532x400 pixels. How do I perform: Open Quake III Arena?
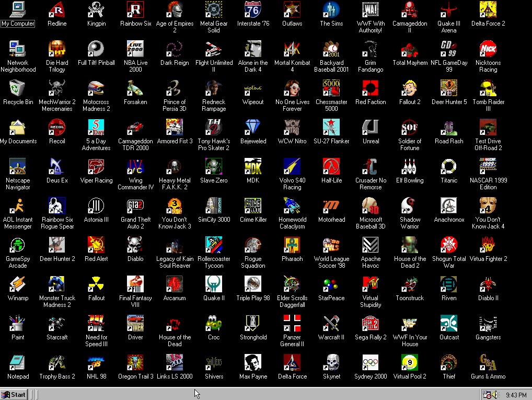(449, 10)
